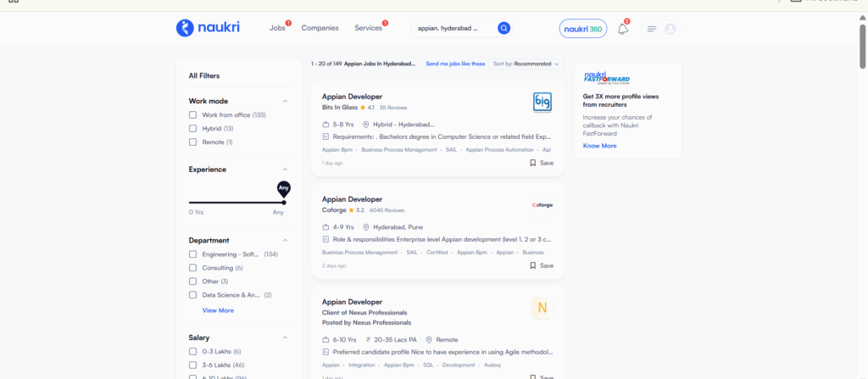Click the Coforge company name
The height and width of the screenshot is (379, 868).
tap(334, 210)
